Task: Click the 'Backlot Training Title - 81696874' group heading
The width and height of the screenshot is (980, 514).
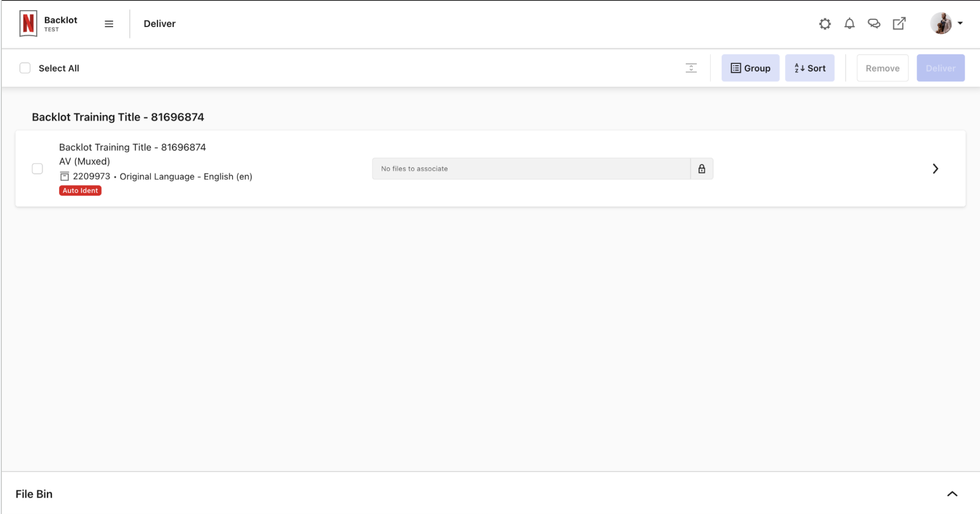Action: (118, 117)
